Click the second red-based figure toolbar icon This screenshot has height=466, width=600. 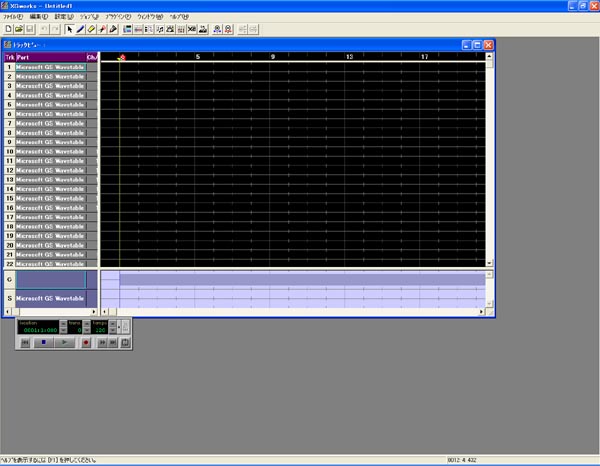(228, 29)
